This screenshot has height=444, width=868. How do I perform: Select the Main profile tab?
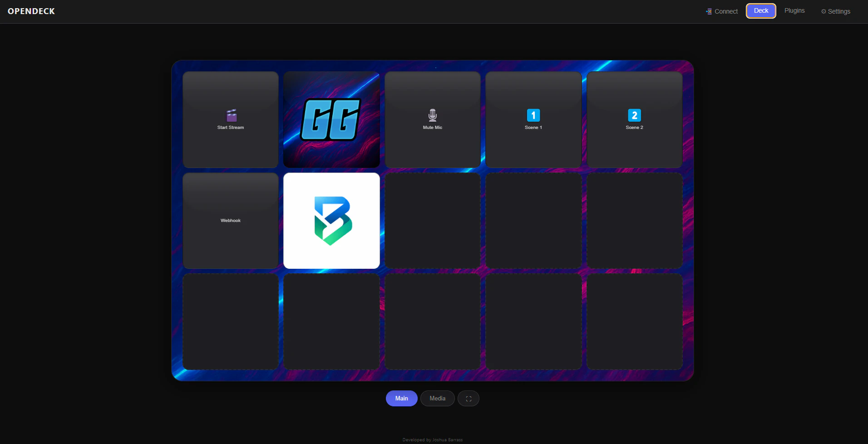[x=401, y=398]
